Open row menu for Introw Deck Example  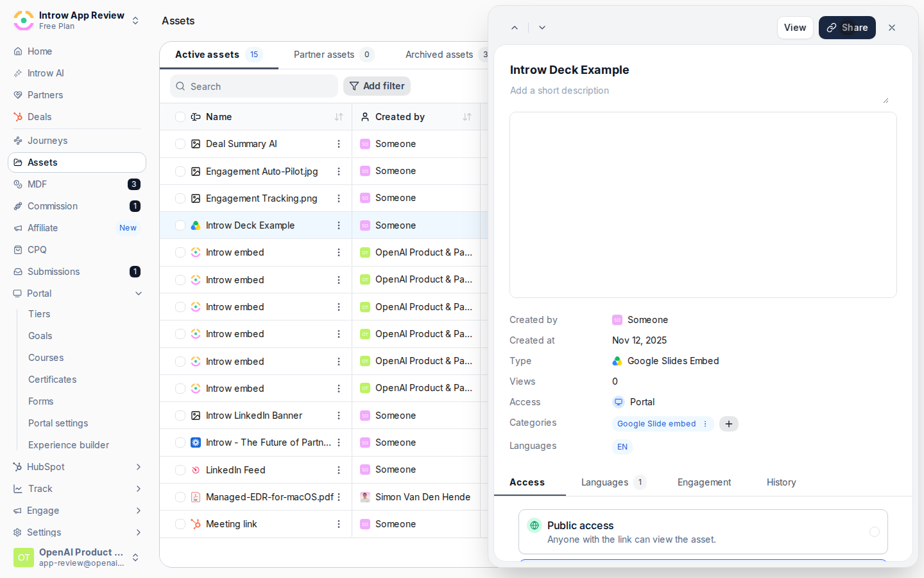point(339,225)
